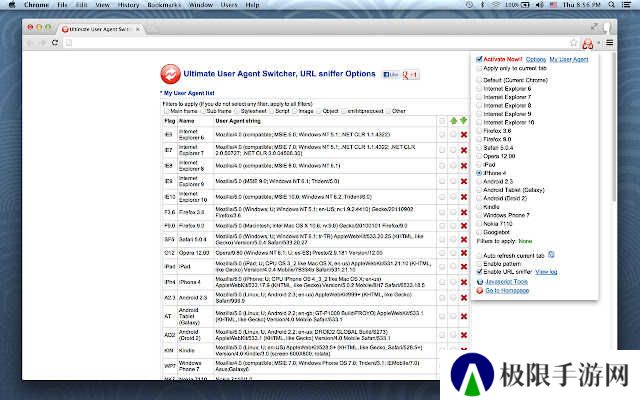Select radio button in Firefox 3.6 row
Image resolution: width=640 pixels, height=400 pixels.
[x=453, y=212]
